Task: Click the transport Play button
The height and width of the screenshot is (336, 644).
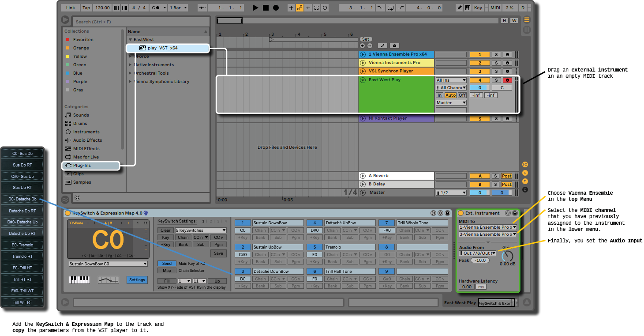Action: click(x=255, y=8)
